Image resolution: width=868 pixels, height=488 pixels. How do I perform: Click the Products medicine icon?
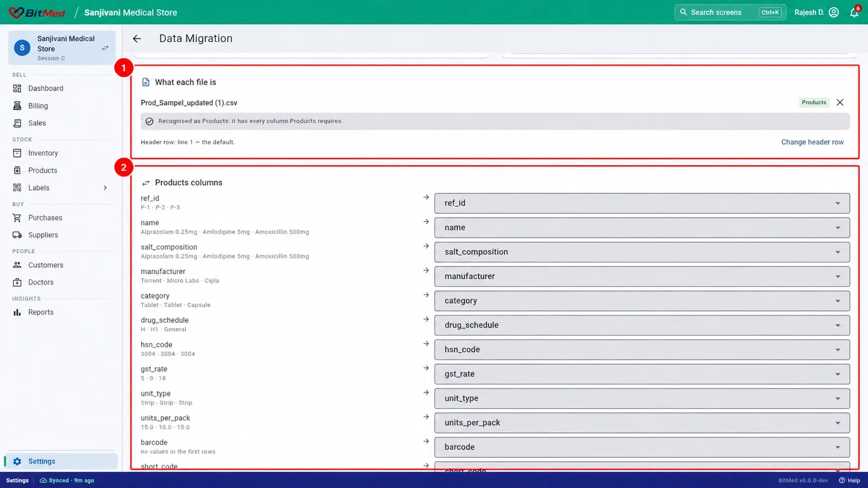[x=17, y=170]
